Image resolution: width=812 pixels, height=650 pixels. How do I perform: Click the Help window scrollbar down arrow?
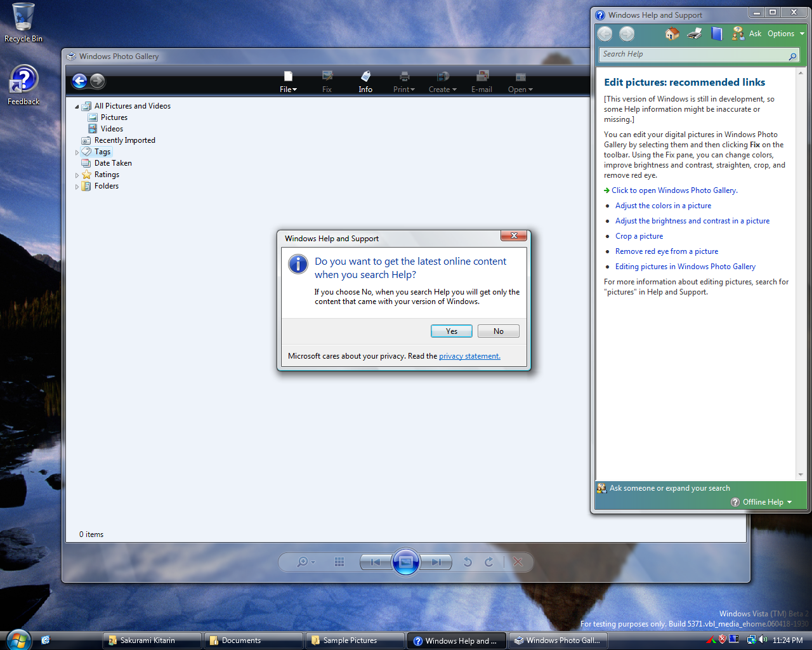(801, 475)
